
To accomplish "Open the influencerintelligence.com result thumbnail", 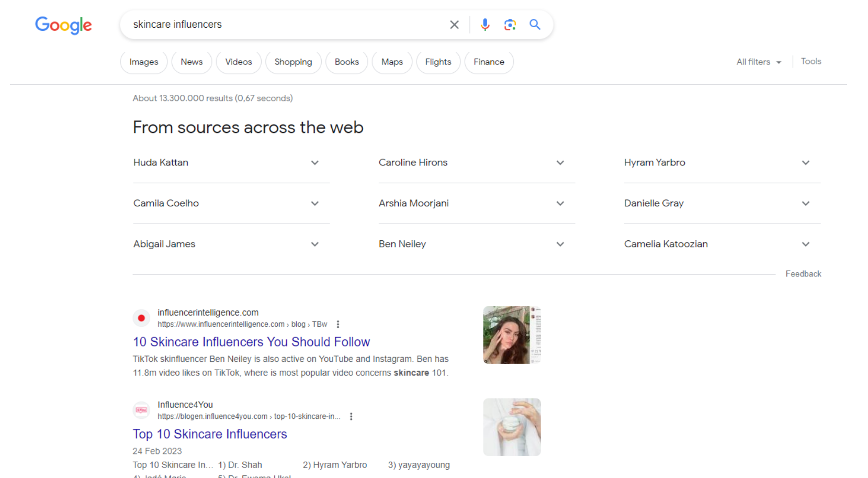I will 512,335.
